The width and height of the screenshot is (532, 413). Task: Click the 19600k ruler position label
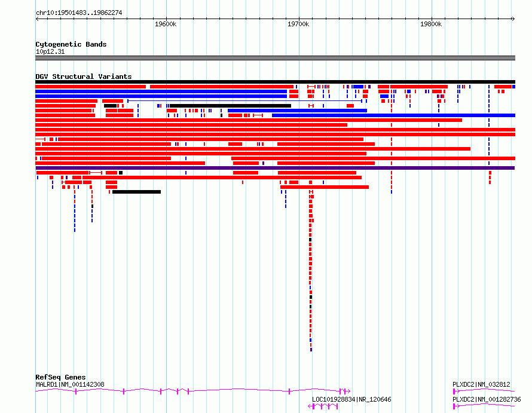point(166,24)
